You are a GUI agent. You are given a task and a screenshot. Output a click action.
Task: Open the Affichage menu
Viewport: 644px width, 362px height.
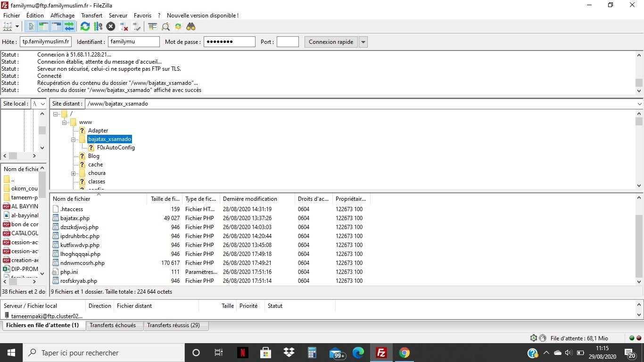63,16
